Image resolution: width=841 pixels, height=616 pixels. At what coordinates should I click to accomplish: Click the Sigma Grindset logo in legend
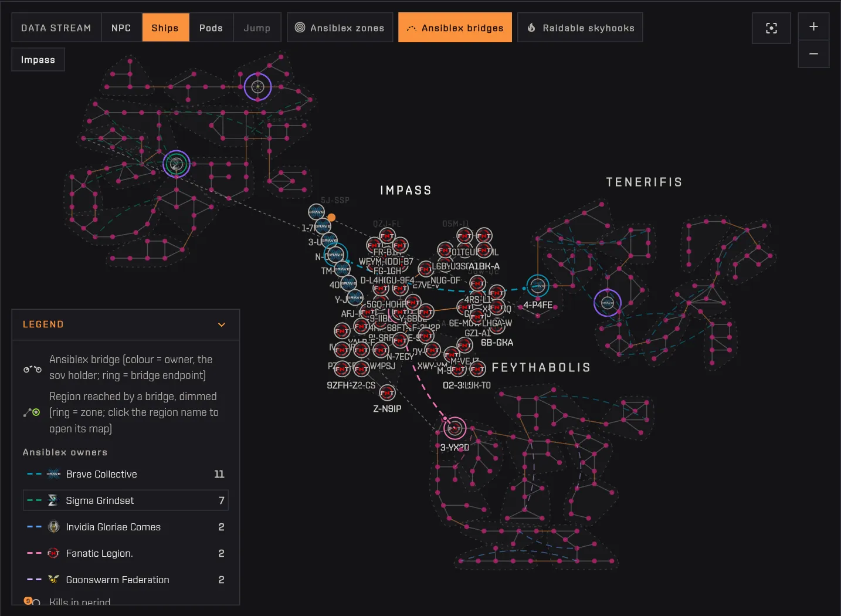(53, 500)
